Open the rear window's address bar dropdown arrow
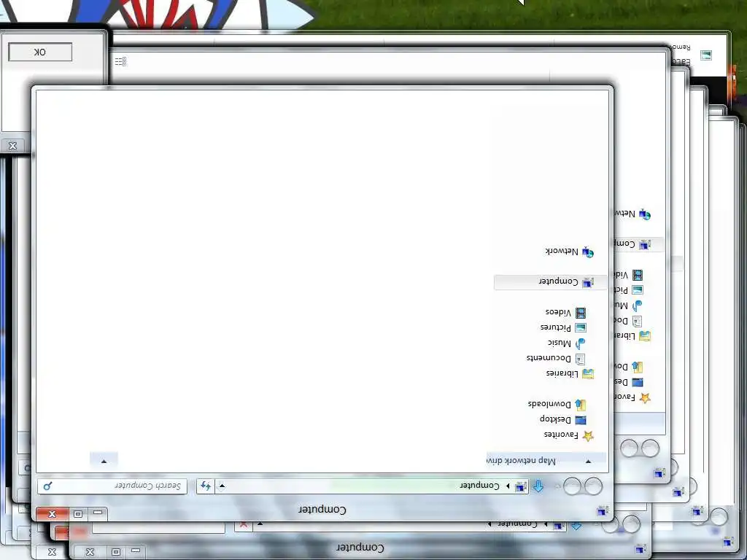This screenshot has width=747, height=560. (x=260, y=524)
